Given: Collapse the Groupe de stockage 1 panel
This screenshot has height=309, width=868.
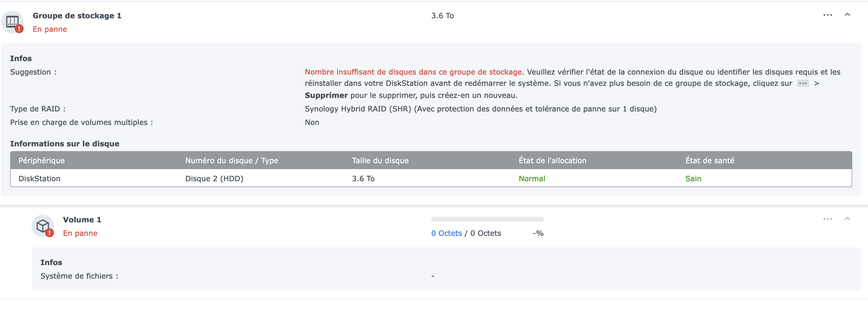Looking at the screenshot, I should [847, 15].
